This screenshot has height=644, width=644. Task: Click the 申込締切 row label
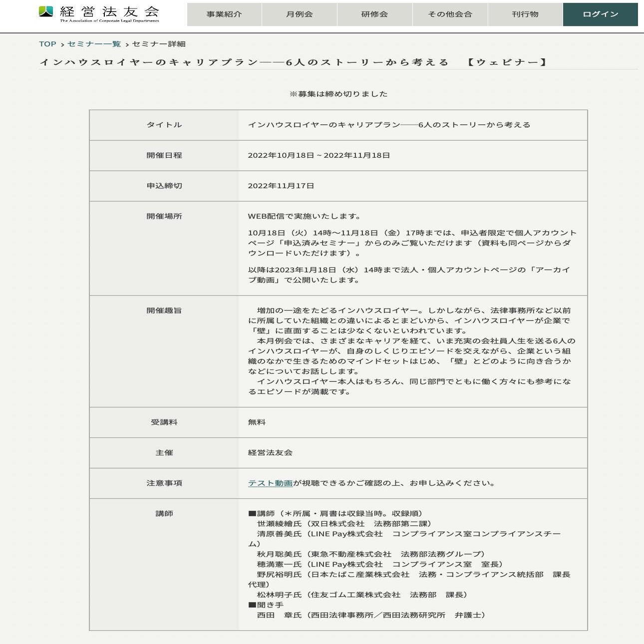[164, 186]
